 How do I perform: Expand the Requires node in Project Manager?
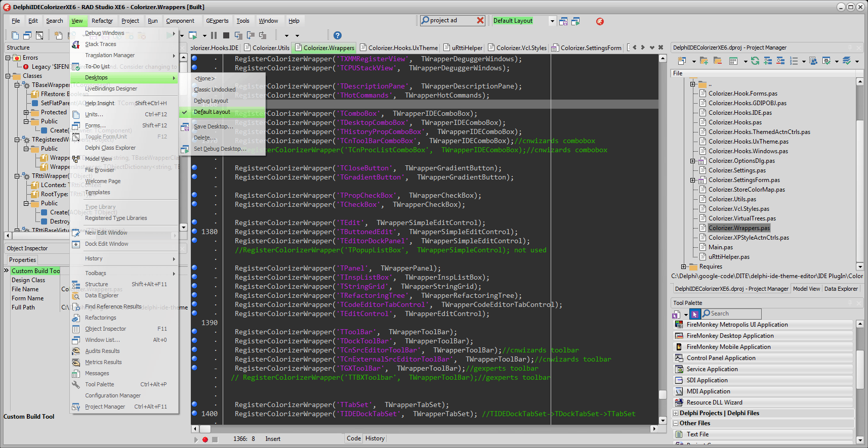[683, 266]
